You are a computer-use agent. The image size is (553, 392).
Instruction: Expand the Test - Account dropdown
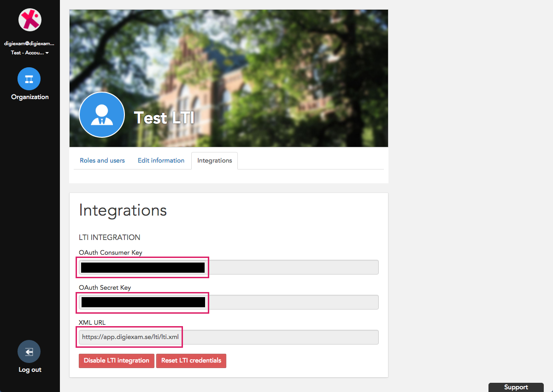coord(30,53)
